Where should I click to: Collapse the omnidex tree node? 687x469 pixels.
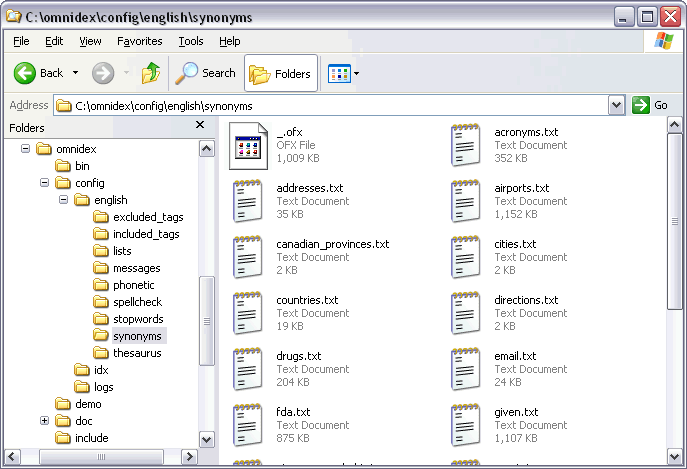(25, 149)
